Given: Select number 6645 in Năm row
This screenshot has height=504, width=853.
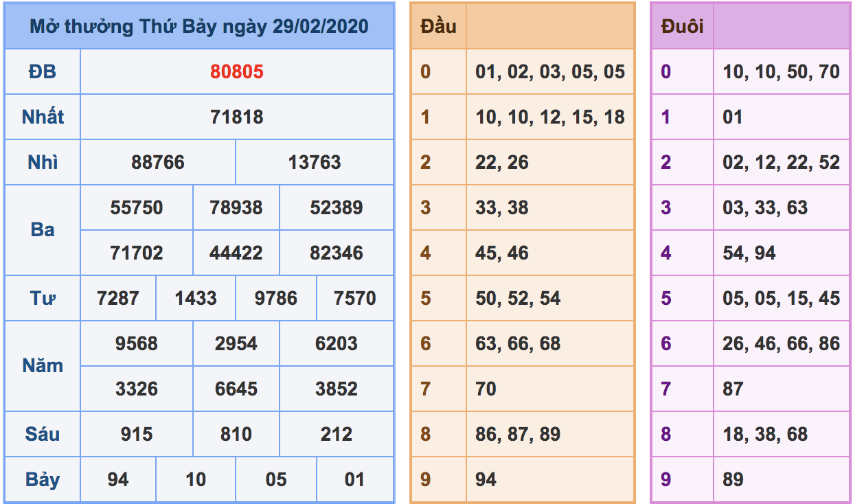Looking at the screenshot, I should click(x=237, y=388).
